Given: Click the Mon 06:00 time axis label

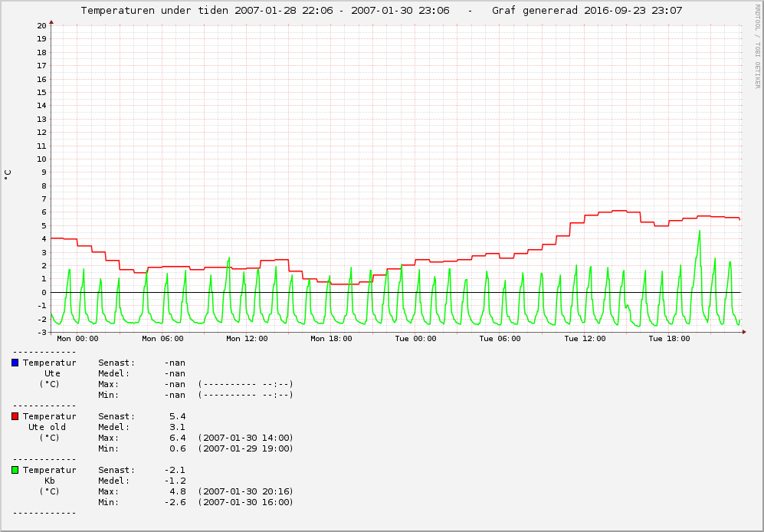Looking at the screenshot, I should point(162,338).
